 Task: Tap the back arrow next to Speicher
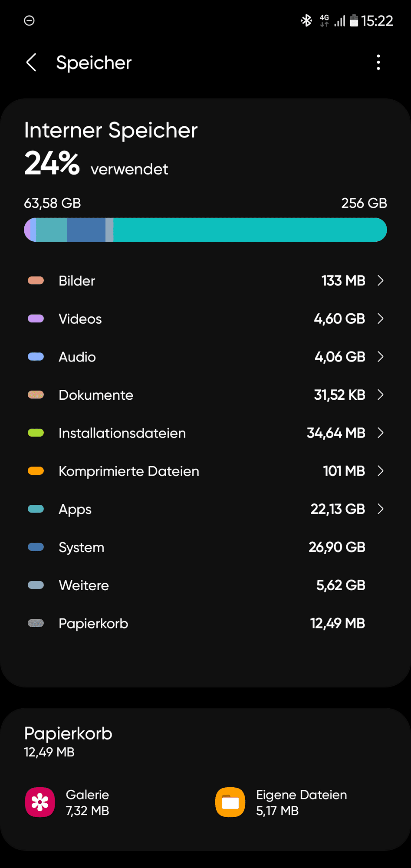coord(31,62)
